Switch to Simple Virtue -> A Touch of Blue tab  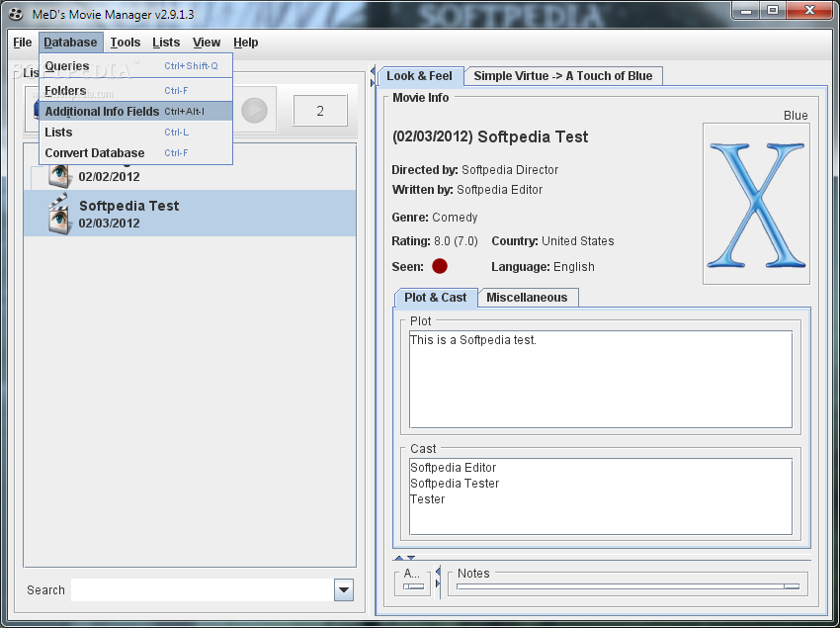click(x=563, y=76)
